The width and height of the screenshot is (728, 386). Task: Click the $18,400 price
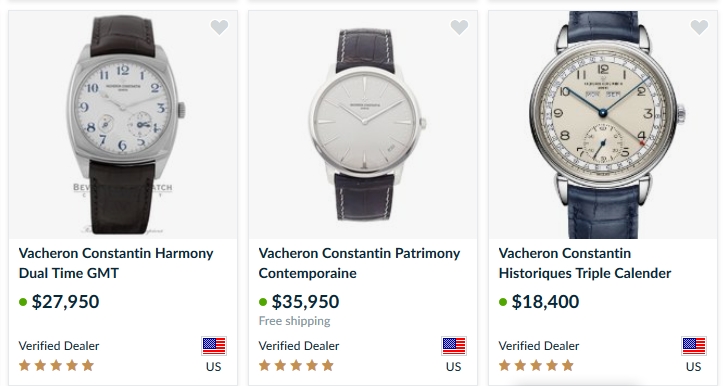[546, 302]
